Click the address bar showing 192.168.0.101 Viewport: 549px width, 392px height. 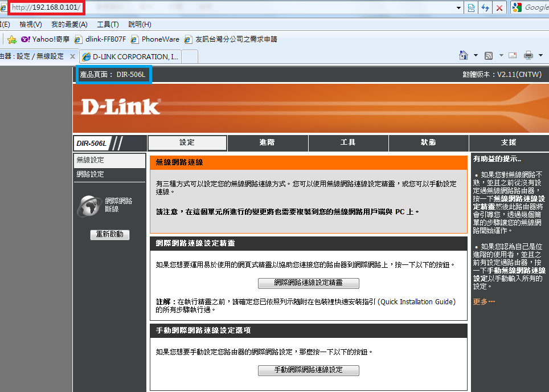[231, 7]
